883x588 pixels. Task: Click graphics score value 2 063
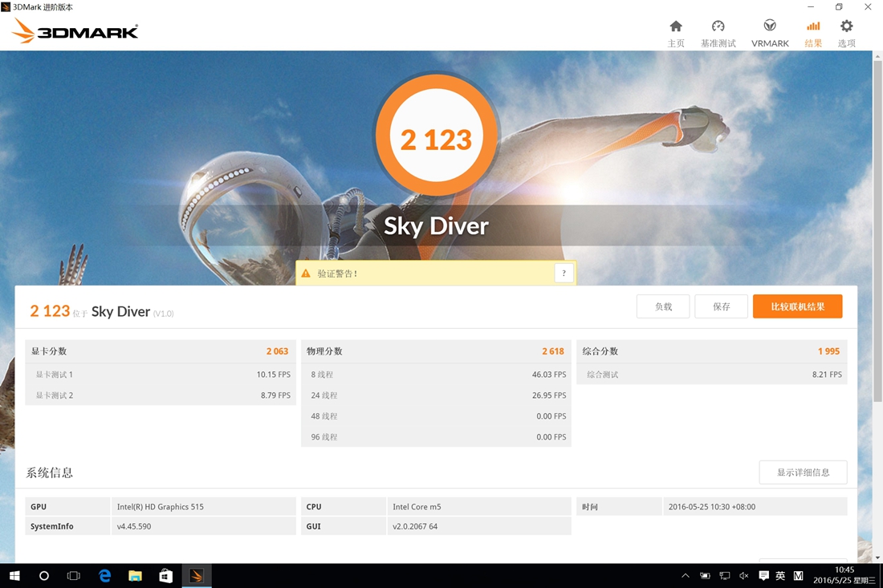pos(277,351)
